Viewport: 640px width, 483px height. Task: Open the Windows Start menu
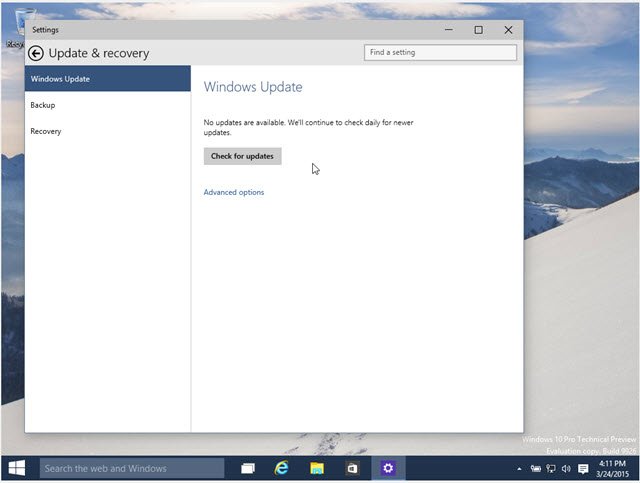[x=17, y=468]
